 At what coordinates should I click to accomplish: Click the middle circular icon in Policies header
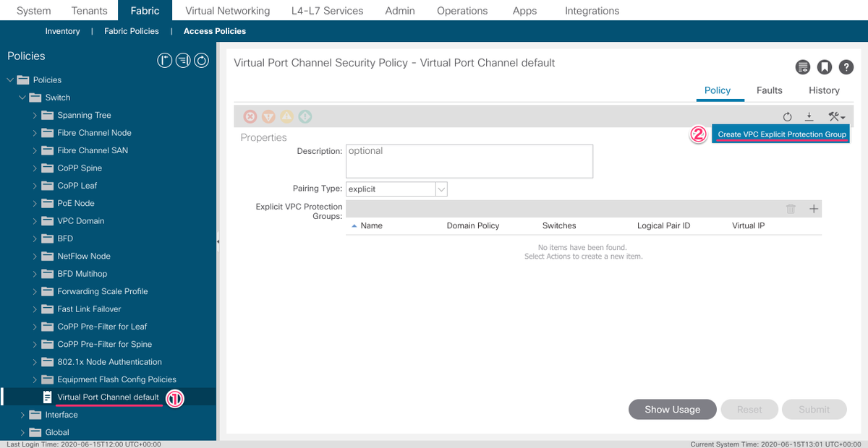(x=183, y=61)
